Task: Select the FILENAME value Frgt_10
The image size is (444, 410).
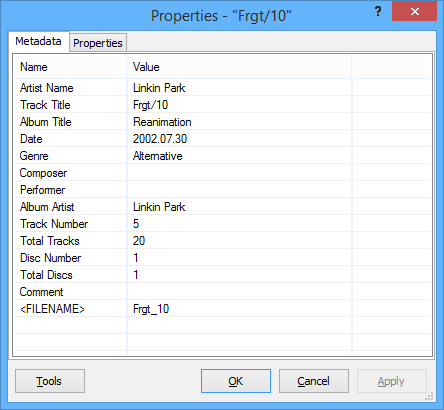Action: [x=151, y=309]
